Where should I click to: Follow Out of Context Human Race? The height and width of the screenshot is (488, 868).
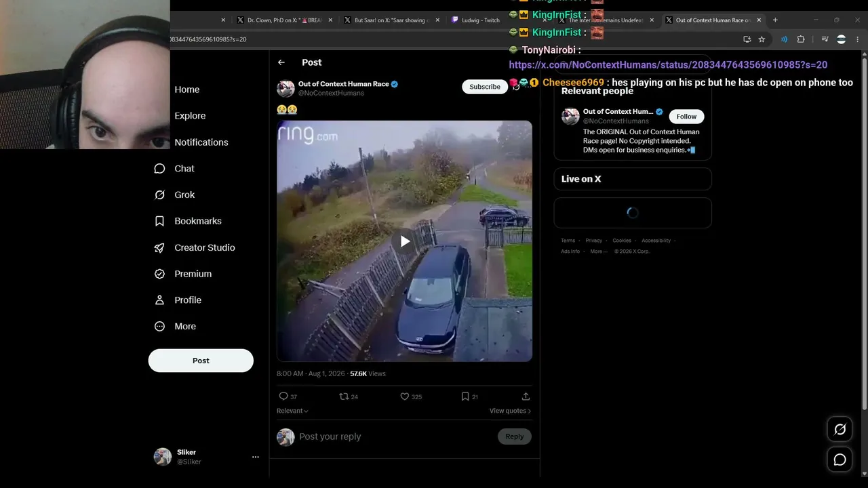pyautogui.click(x=686, y=117)
